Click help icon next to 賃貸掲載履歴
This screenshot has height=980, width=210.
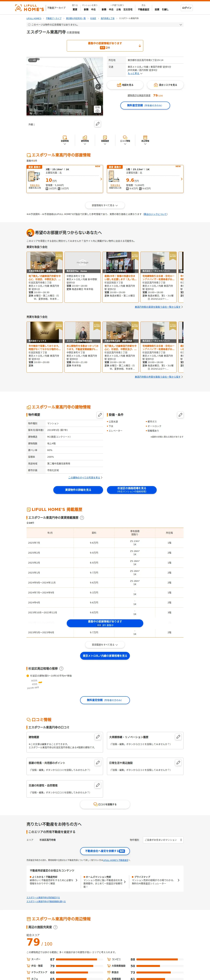(82, 518)
